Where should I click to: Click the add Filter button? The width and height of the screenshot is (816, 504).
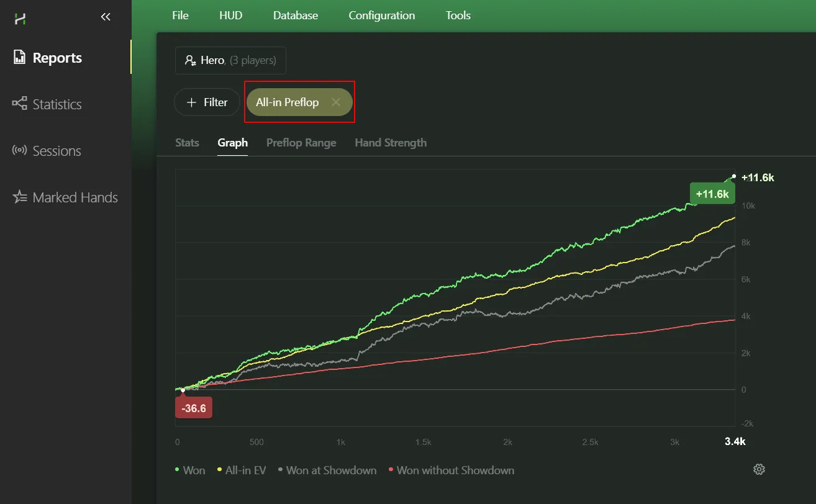[207, 102]
